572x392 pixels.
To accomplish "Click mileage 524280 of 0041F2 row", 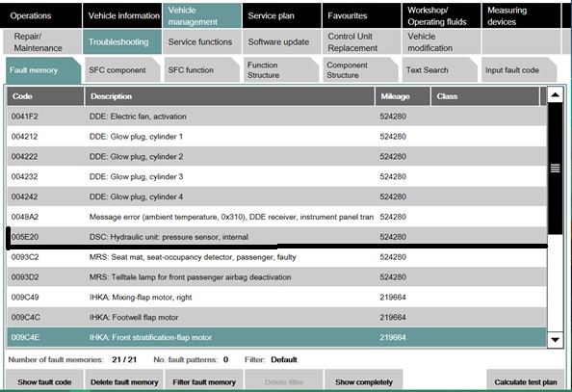I will coord(393,117).
